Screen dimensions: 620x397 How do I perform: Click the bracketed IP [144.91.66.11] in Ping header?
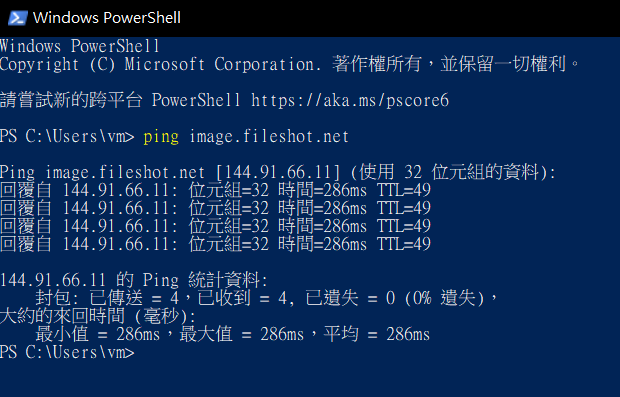pyautogui.click(x=278, y=172)
